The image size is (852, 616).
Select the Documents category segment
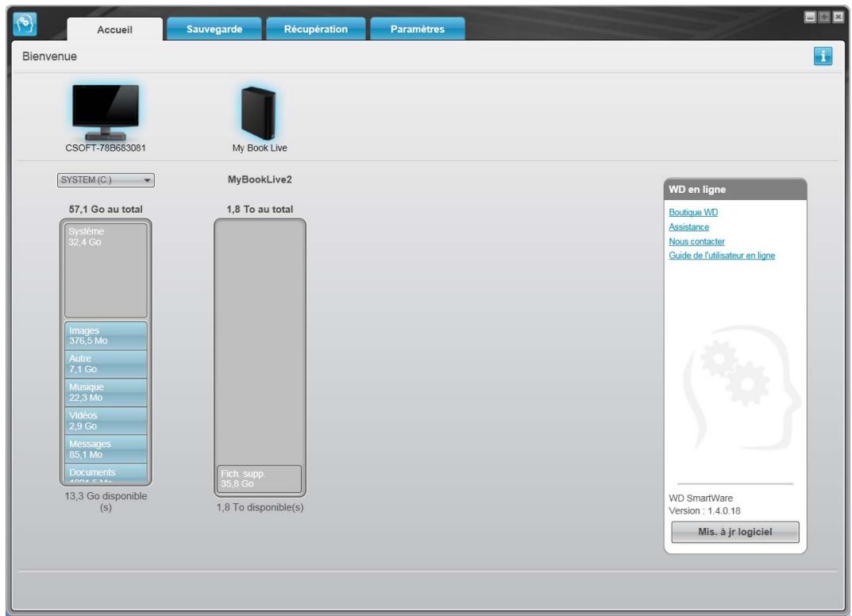coord(106,472)
